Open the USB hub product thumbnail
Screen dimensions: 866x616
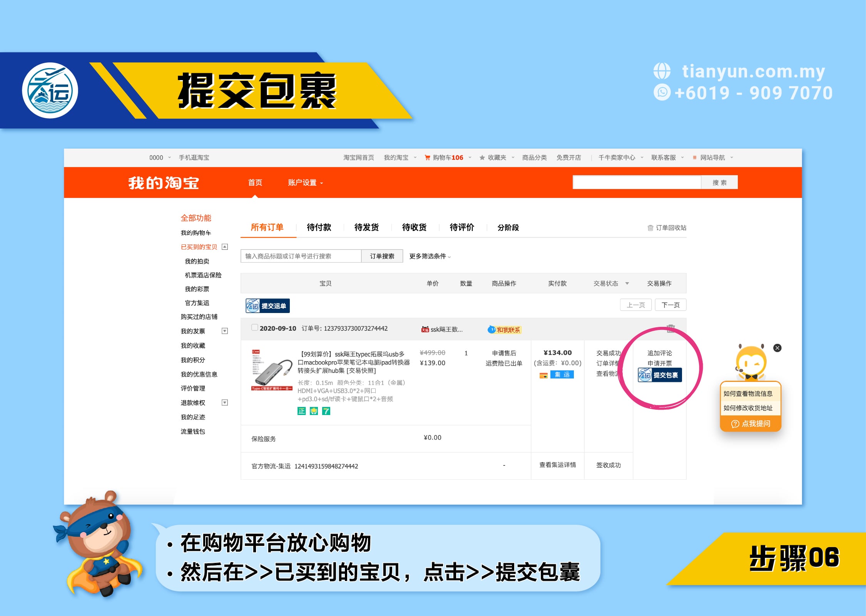[x=272, y=370]
